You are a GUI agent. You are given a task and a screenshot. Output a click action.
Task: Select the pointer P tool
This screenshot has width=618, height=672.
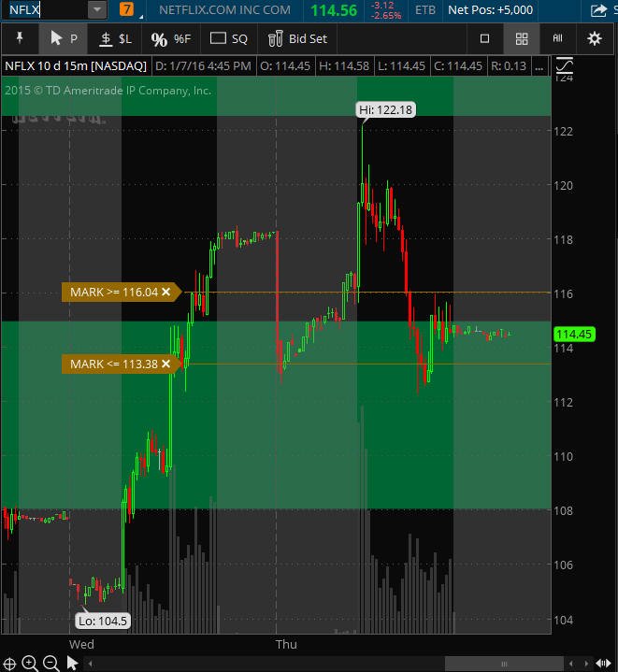[x=64, y=38]
